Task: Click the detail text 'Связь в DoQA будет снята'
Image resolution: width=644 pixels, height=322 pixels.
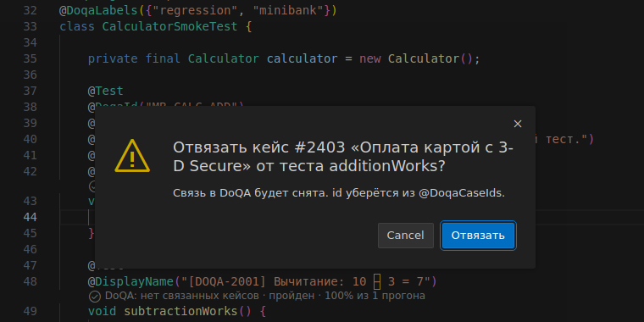Action: click(250, 193)
